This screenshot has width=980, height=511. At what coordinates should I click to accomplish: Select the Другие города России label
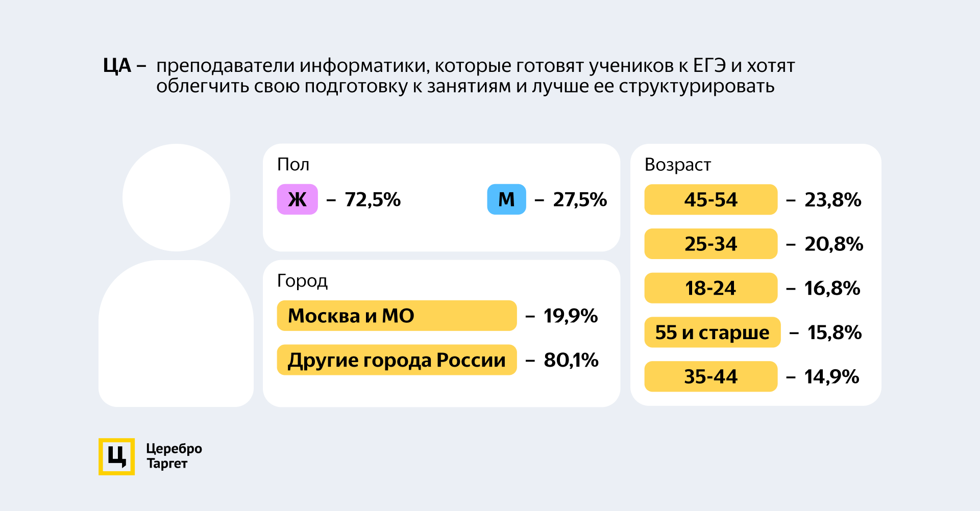pos(397,360)
